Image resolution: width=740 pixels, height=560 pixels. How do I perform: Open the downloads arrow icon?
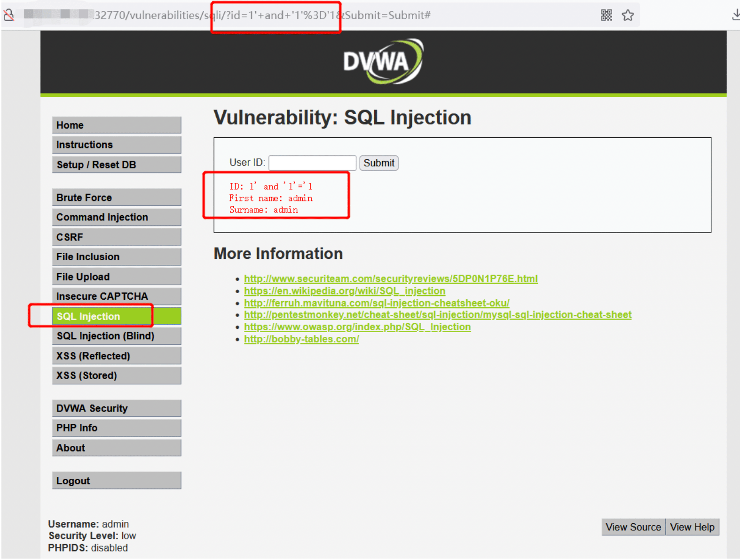736,15
